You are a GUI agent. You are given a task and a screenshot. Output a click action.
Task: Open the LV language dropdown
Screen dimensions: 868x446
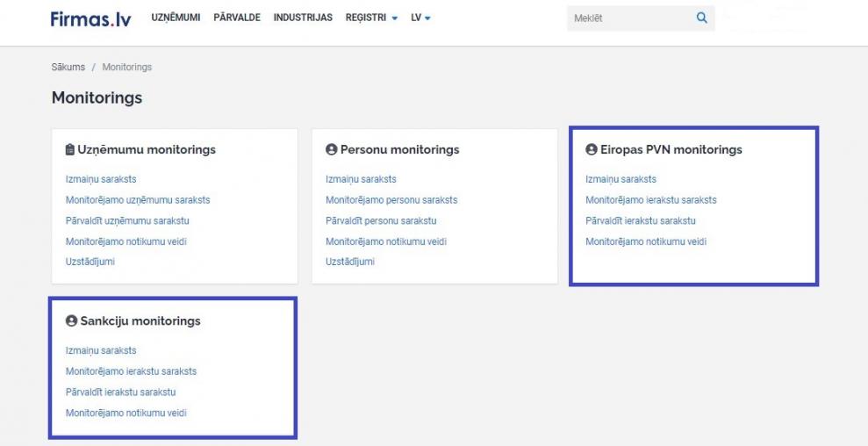tap(420, 18)
